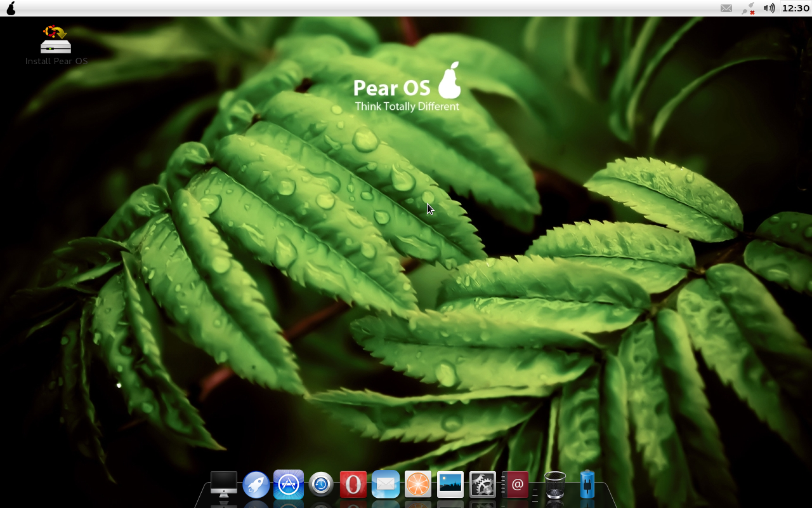812x508 pixels.
Task: Open the Trash from the dock
Action: coord(554,485)
